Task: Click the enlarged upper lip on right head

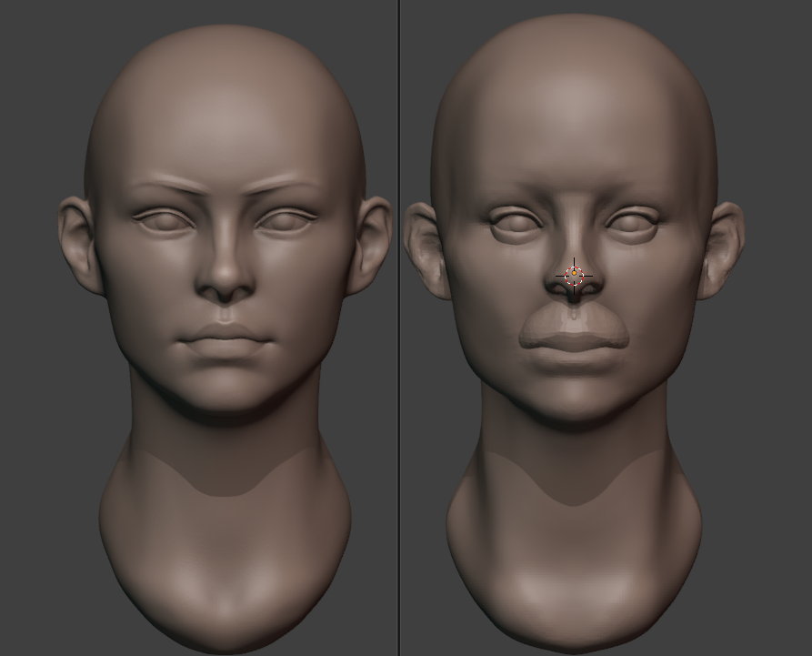Action: (573, 323)
